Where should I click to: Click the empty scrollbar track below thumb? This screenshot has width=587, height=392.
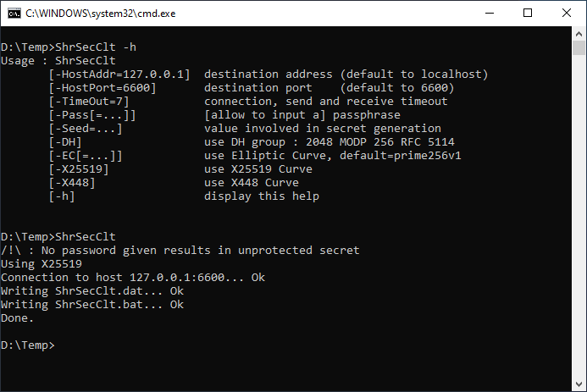coord(579,216)
